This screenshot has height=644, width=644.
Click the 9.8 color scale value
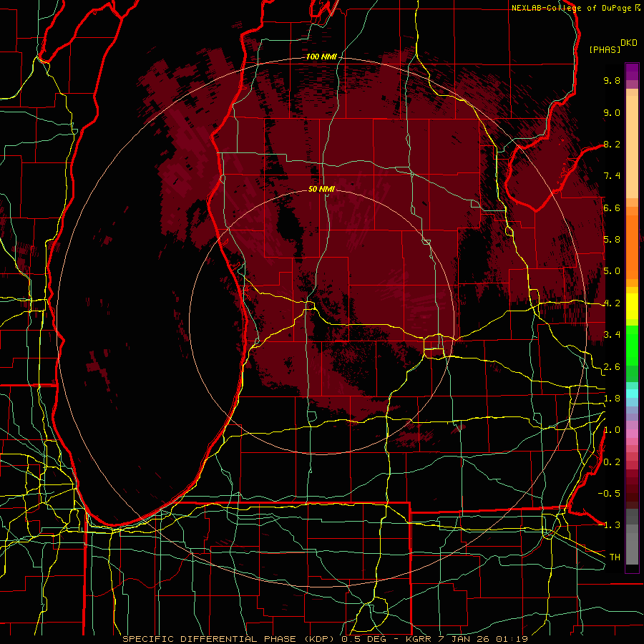pyautogui.click(x=612, y=81)
